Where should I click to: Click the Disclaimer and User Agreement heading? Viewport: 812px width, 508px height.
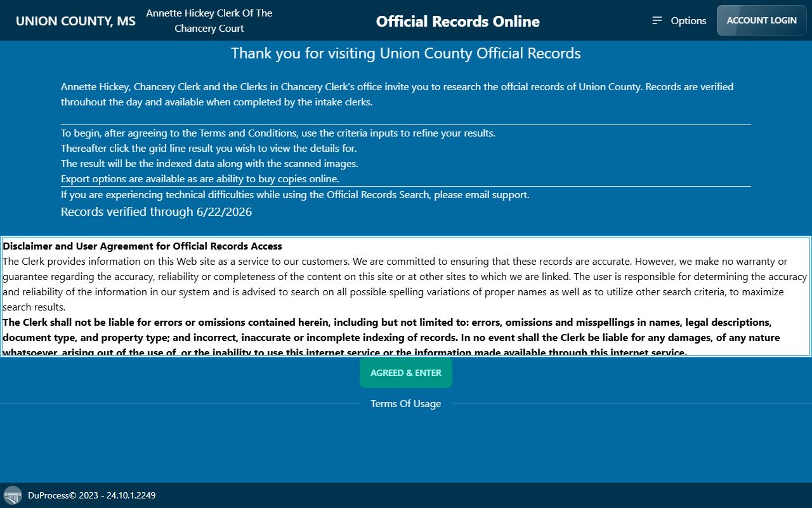tap(143, 246)
